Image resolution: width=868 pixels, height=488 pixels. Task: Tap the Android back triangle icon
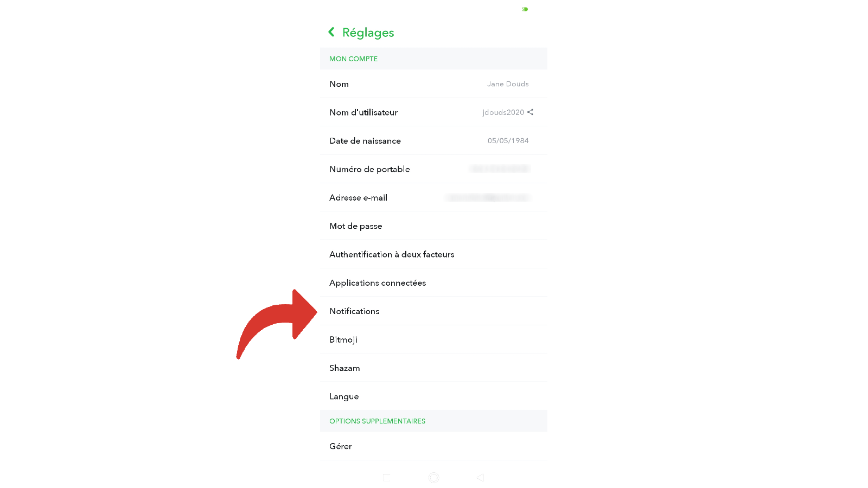481,478
